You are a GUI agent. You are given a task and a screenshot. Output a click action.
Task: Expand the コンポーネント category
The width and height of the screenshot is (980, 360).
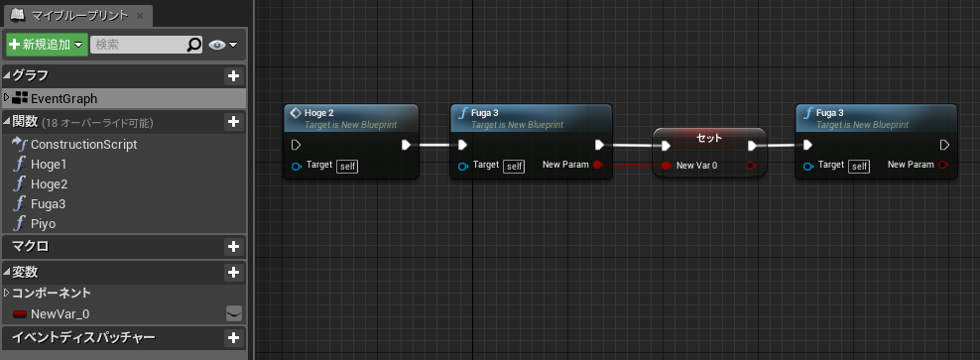[7, 293]
